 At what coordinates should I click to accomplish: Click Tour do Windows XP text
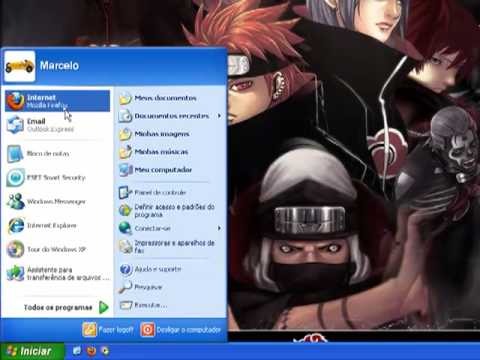(x=56, y=250)
